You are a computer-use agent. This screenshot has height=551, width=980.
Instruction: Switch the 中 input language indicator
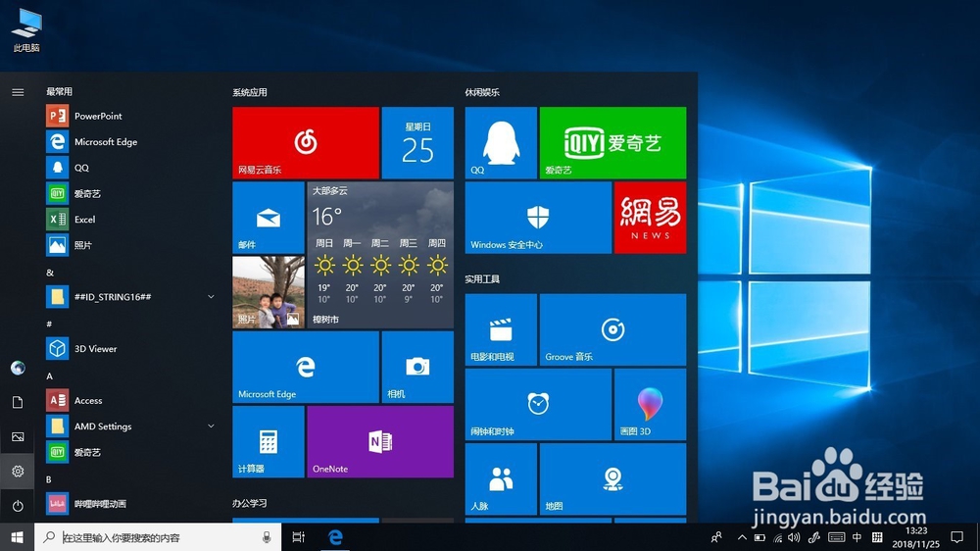coord(857,537)
